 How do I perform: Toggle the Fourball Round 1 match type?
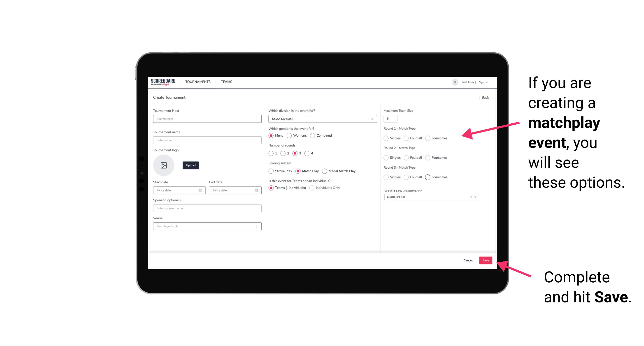click(405, 138)
